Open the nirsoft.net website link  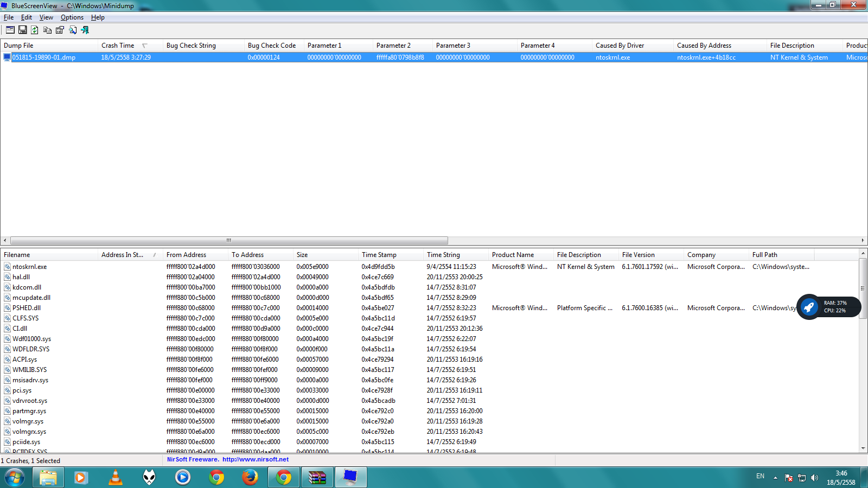256,459
